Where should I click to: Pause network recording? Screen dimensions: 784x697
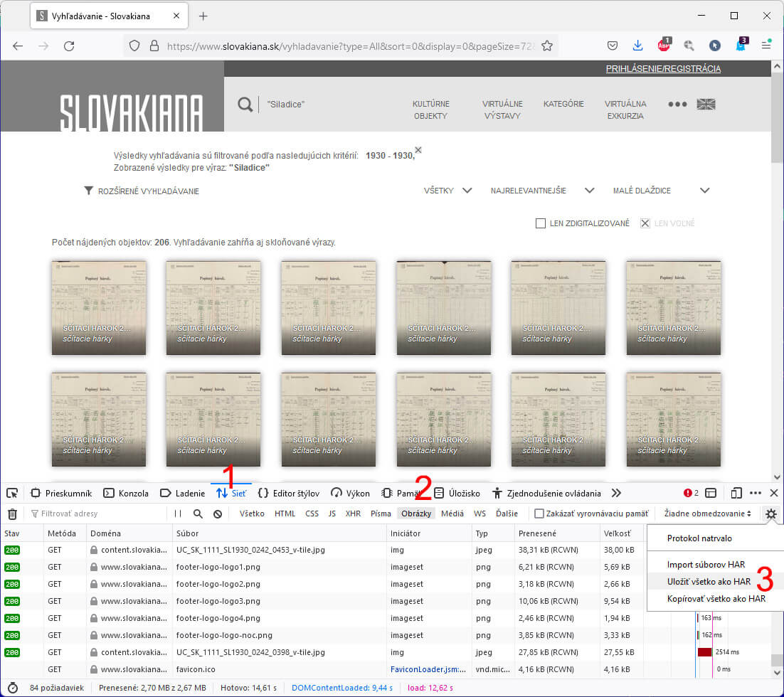pyautogui.click(x=177, y=514)
